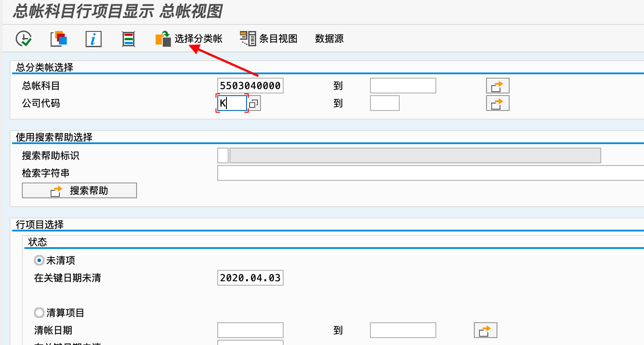
Task: Click the key date field showing 2020.04.03
Action: click(250, 277)
